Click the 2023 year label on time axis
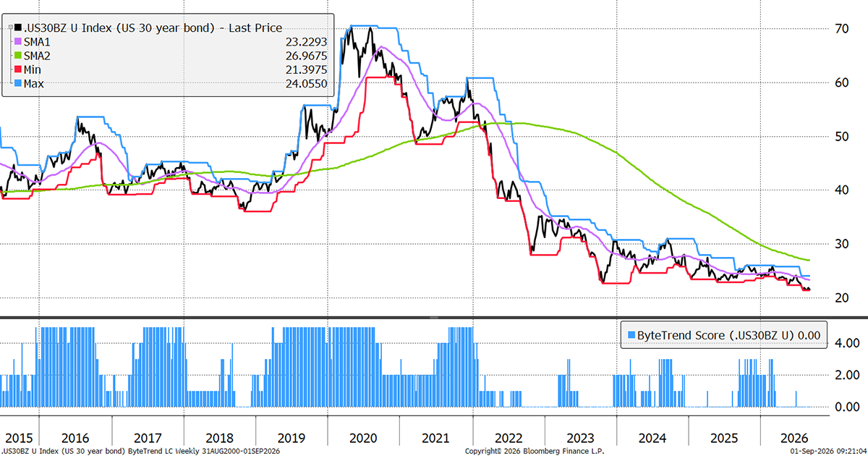 pos(580,438)
